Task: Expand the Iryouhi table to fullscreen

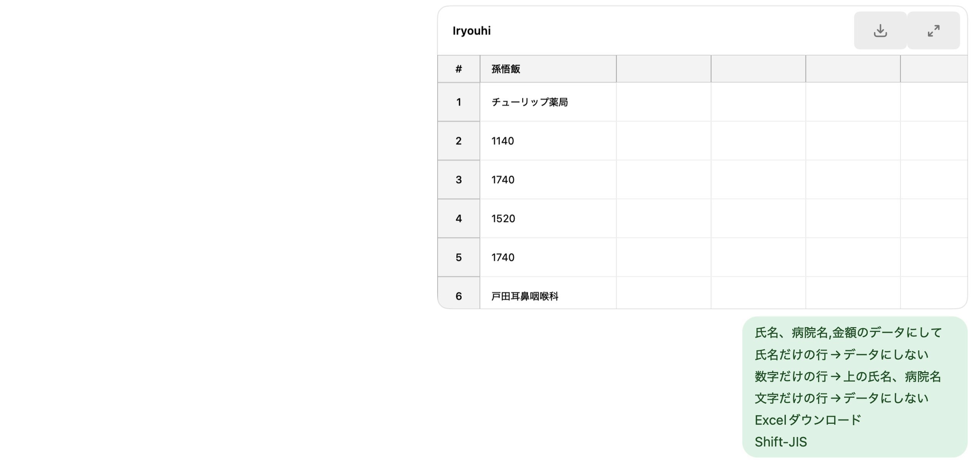Action: (x=933, y=31)
